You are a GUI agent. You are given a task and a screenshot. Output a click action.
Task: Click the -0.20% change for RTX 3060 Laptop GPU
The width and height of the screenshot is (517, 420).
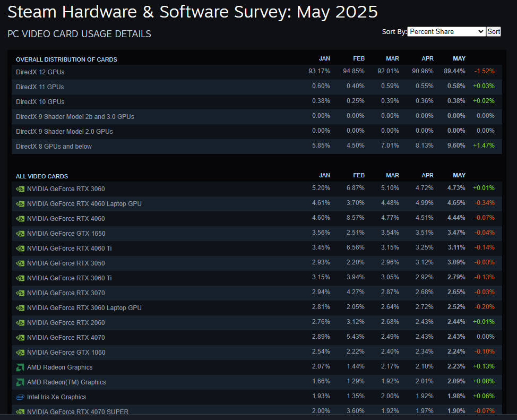485,307
